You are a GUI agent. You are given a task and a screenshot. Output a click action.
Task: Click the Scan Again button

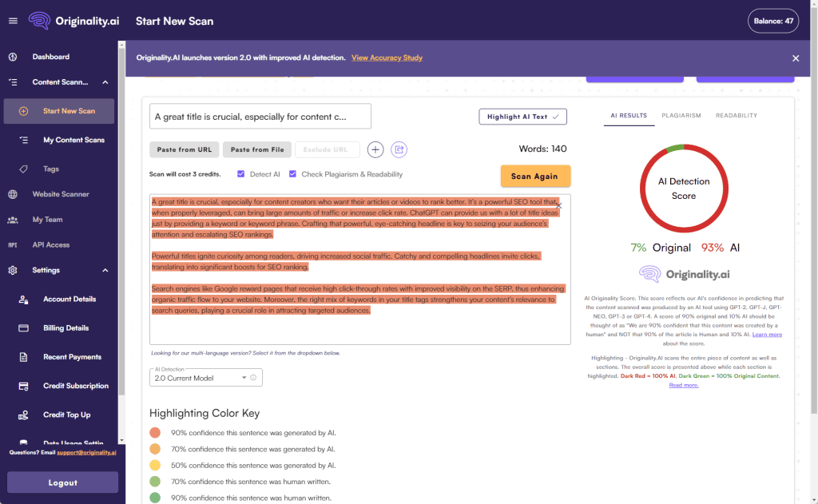pos(535,177)
